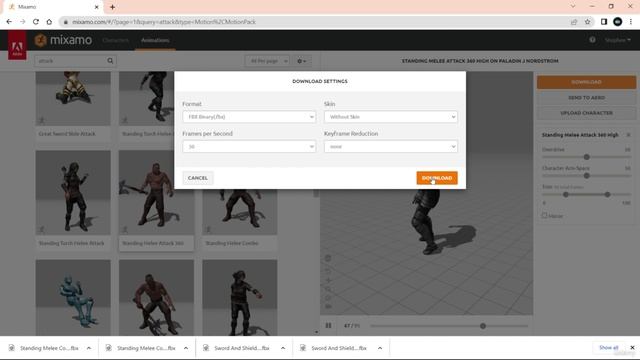Bookmark this page with the star icon

587,22
